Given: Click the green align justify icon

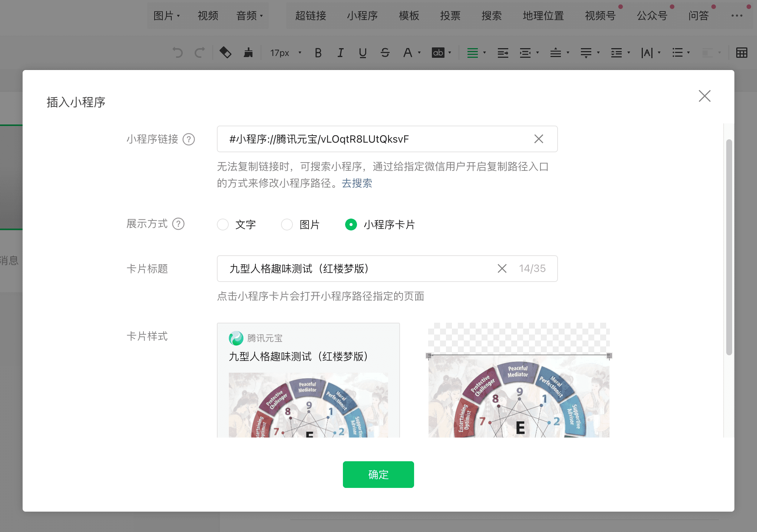Looking at the screenshot, I should click(x=472, y=53).
